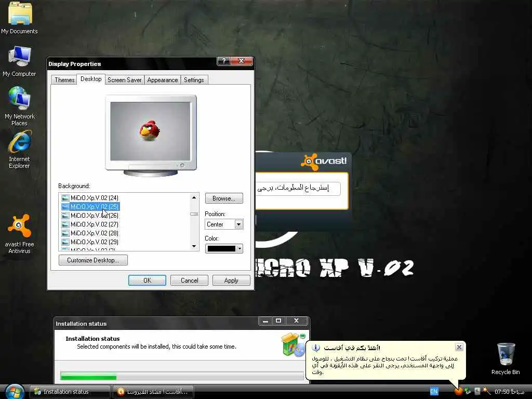The image size is (532, 399).
Task: Click the Installation status title bar
Action: (156, 324)
